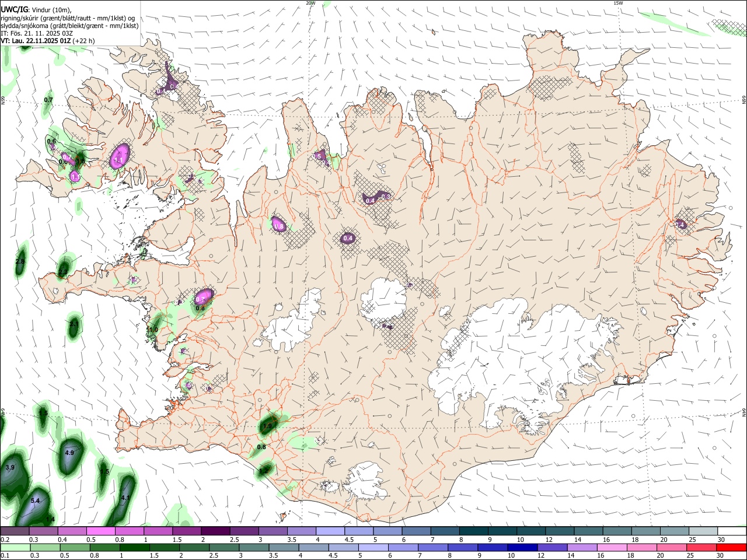Click the bright pink 0.5–0.8 swatch in upper legend

[x=101, y=531]
